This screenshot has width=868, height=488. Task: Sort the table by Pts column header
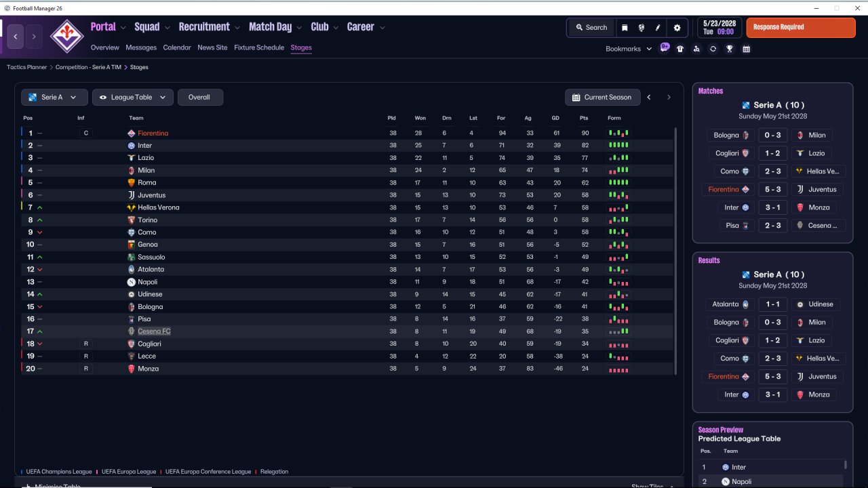coord(584,118)
